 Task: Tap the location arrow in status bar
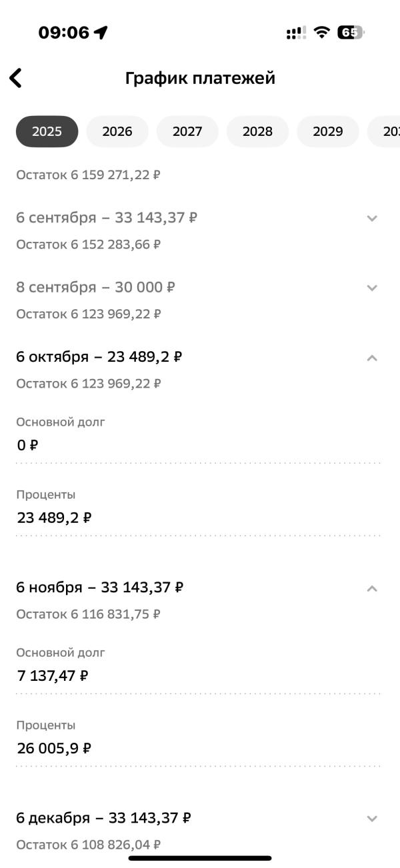click(x=101, y=33)
